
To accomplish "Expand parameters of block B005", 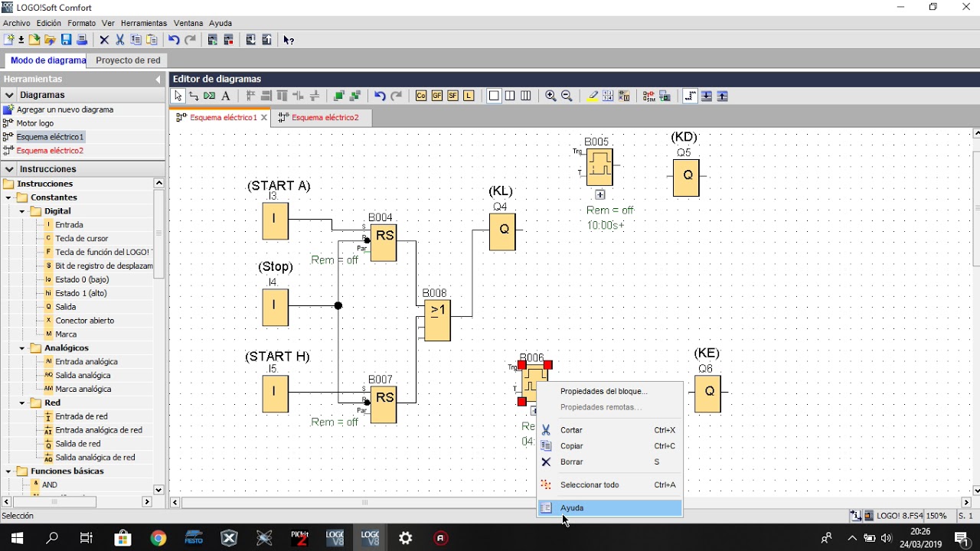I will (x=600, y=195).
